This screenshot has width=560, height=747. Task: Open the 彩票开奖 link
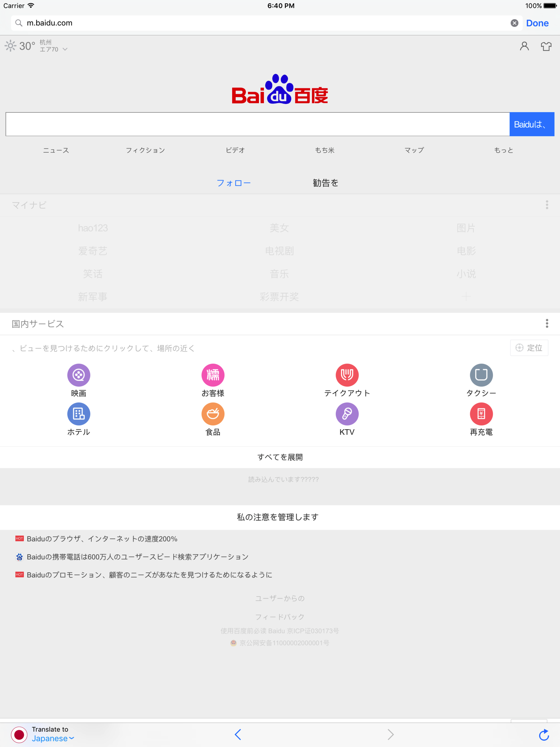point(279,297)
